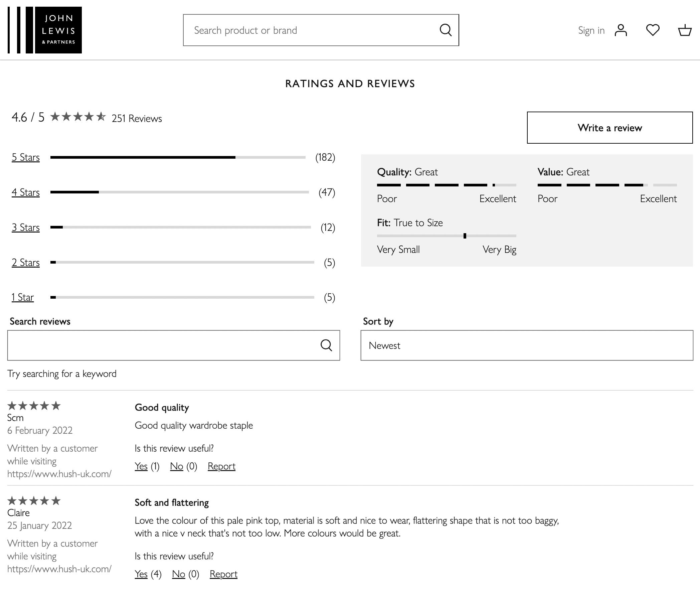Vote No on Soft and flattering review
Viewport: 700px width, 589px height.
(178, 574)
